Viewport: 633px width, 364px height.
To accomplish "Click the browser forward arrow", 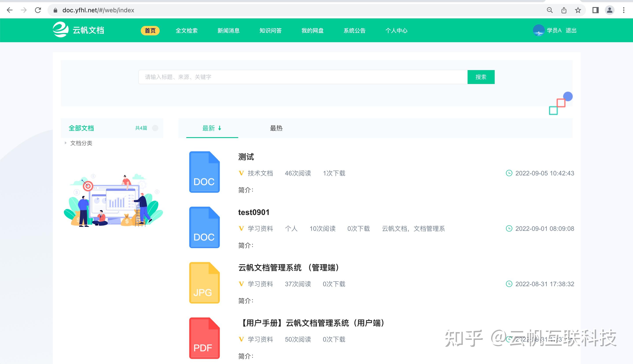I will pos(24,10).
